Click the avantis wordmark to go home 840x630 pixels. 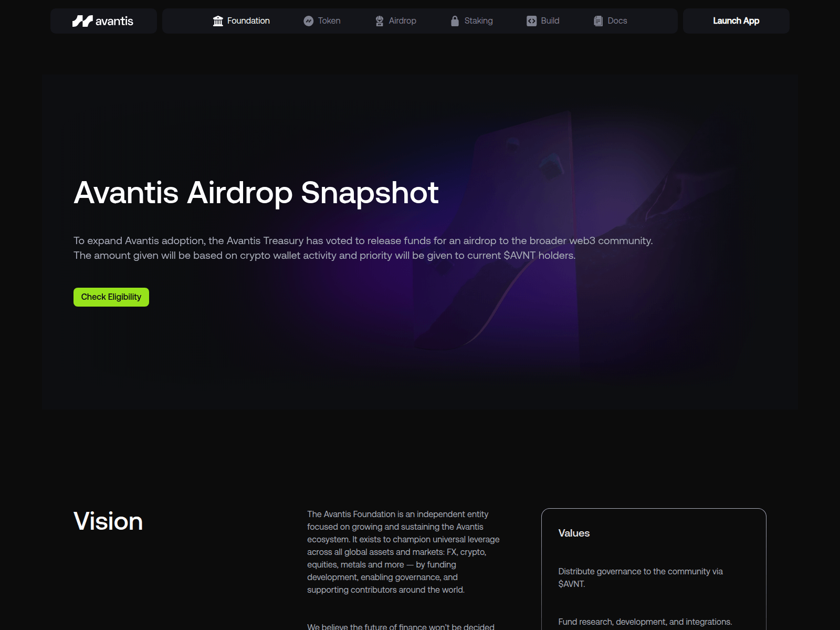pos(115,21)
